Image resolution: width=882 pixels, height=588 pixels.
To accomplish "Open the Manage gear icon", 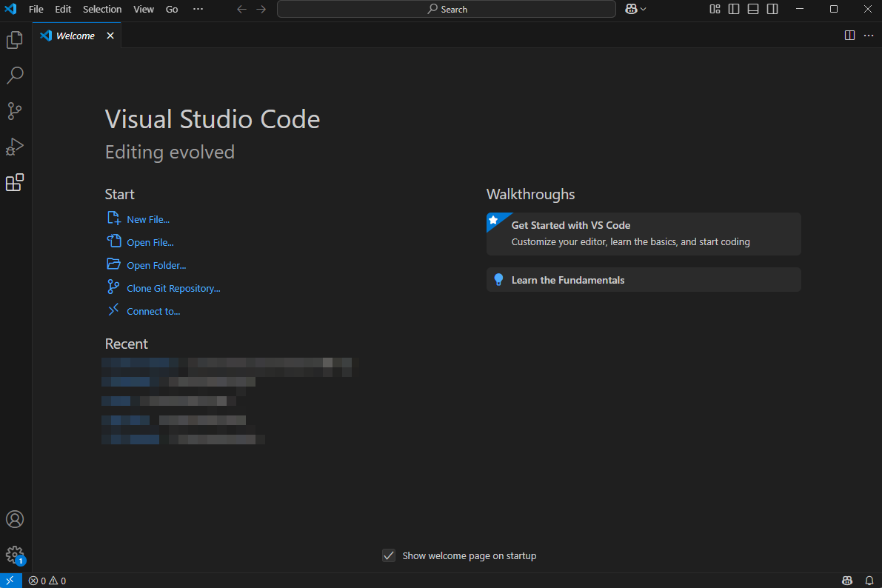I will (x=15, y=555).
